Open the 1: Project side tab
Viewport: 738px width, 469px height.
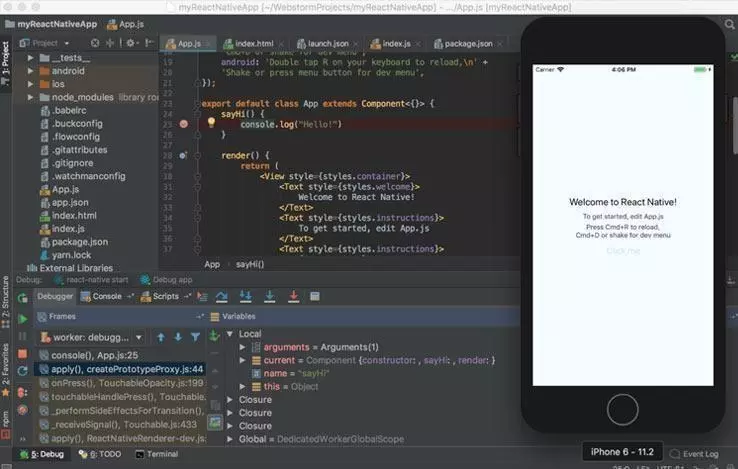click(x=5, y=64)
